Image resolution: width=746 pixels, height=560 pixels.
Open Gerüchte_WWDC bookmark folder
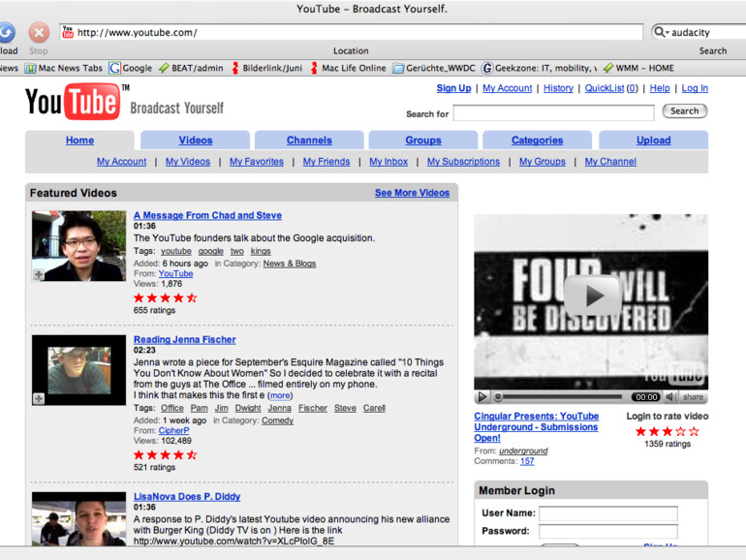coord(434,68)
